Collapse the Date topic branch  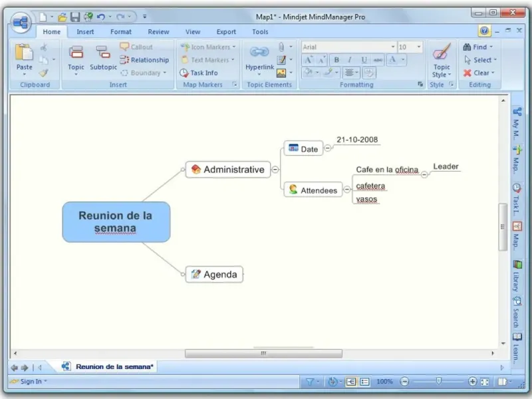(327, 148)
